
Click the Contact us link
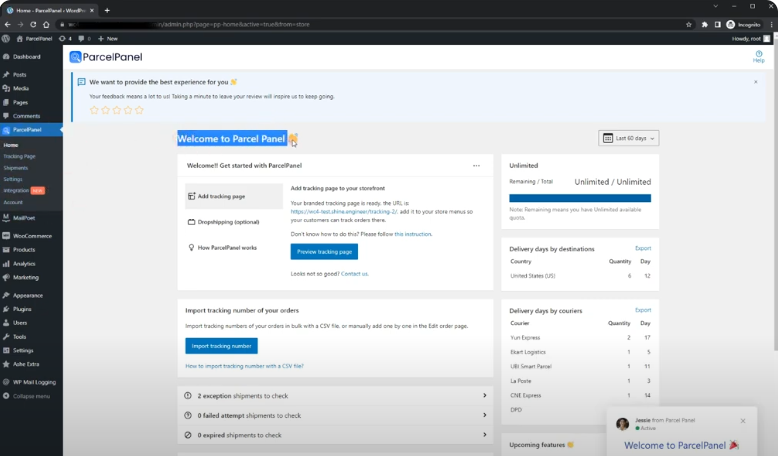(x=355, y=274)
